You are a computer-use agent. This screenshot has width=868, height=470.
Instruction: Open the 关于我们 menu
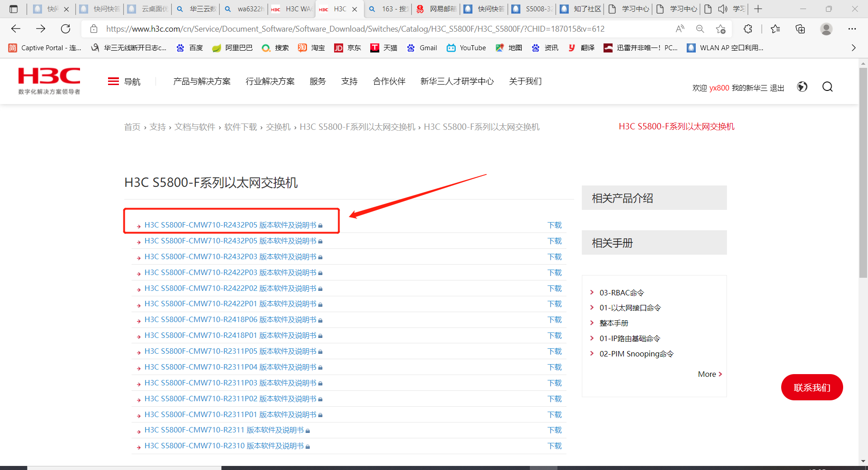coord(525,81)
